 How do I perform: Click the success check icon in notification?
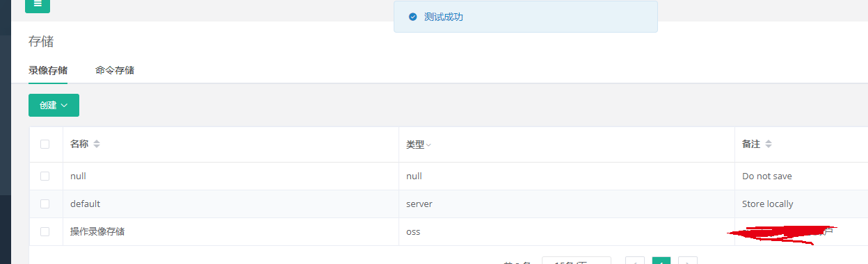[x=413, y=17]
